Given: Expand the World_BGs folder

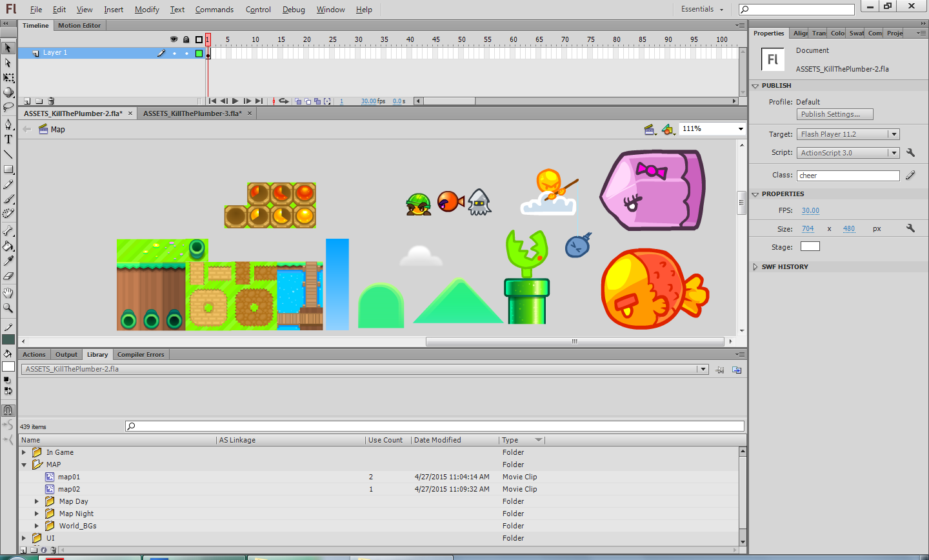Looking at the screenshot, I should [37, 526].
